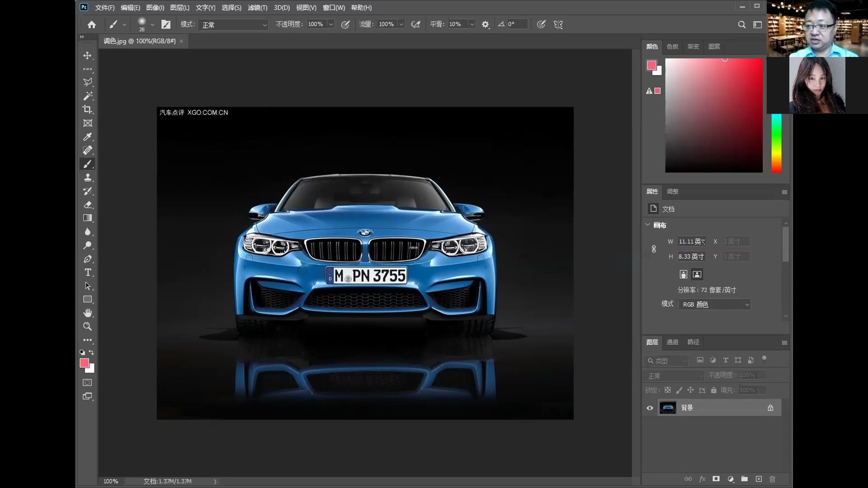Toggle symmetry paint options

558,24
